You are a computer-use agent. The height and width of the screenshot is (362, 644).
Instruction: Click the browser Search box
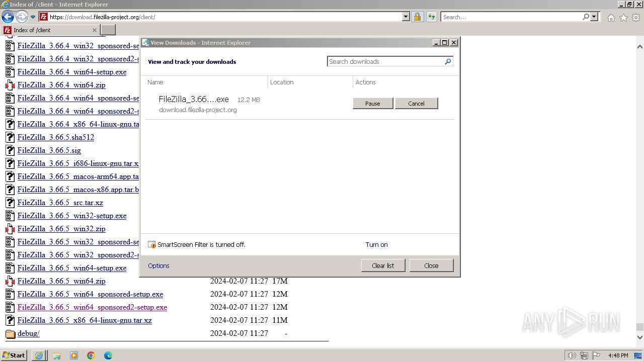[x=511, y=17]
